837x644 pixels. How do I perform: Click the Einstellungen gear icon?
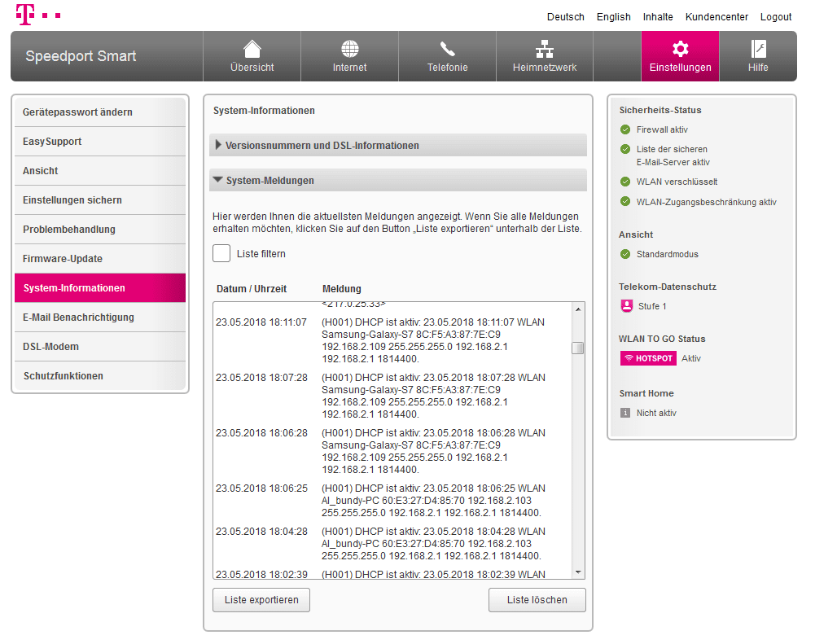click(x=680, y=49)
